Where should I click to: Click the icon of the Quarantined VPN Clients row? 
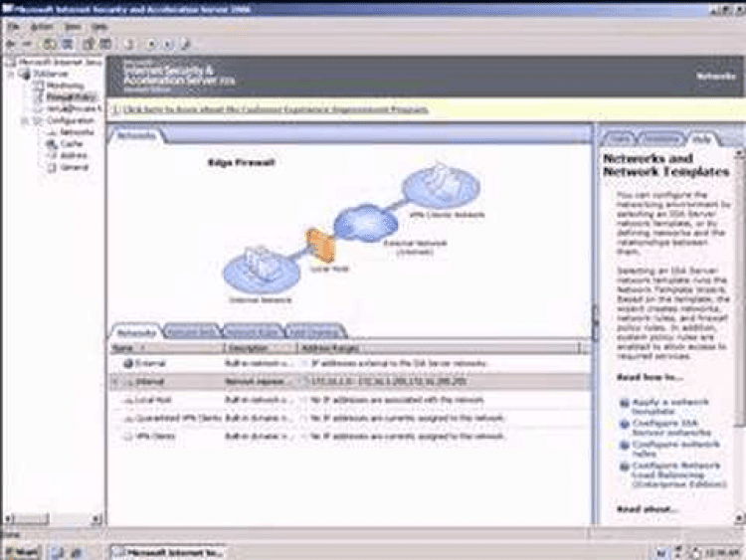(128, 419)
